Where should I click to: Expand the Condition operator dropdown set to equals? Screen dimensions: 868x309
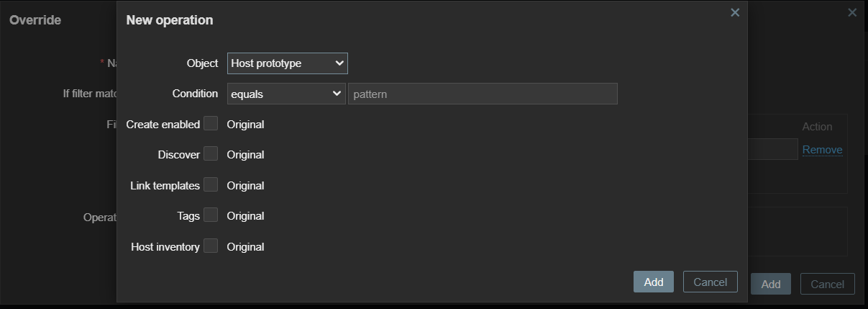pyautogui.click(x=286, y=94)
